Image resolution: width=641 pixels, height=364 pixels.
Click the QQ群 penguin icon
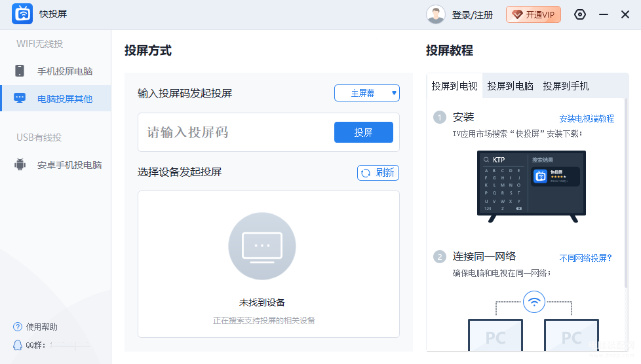point(18,345)
